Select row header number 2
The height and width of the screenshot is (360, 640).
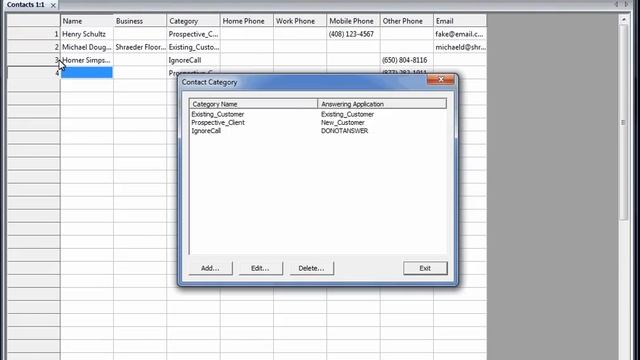tap(33, 47)
